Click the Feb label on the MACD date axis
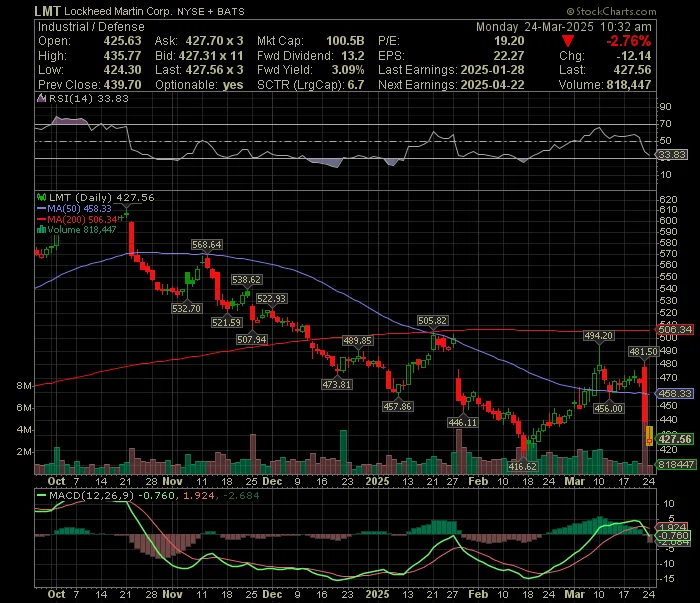This screenshot has height=603, width=700. (478, 594)
